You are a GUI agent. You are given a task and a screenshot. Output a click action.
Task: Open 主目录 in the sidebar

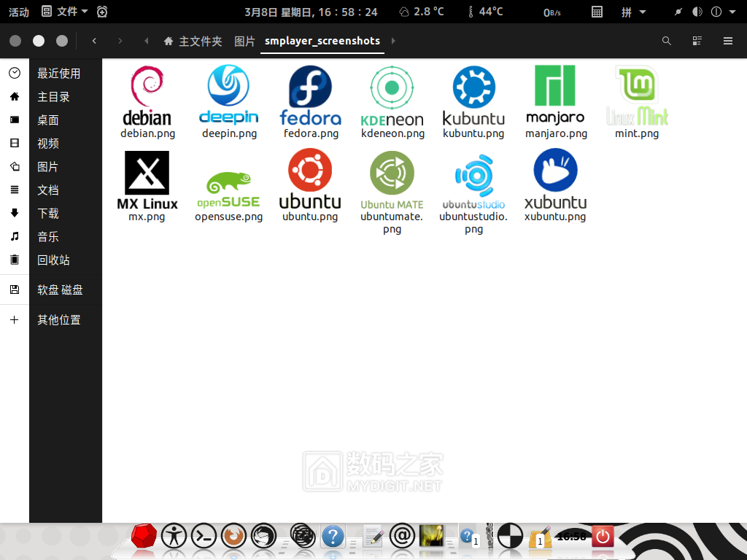pos(53,97)
